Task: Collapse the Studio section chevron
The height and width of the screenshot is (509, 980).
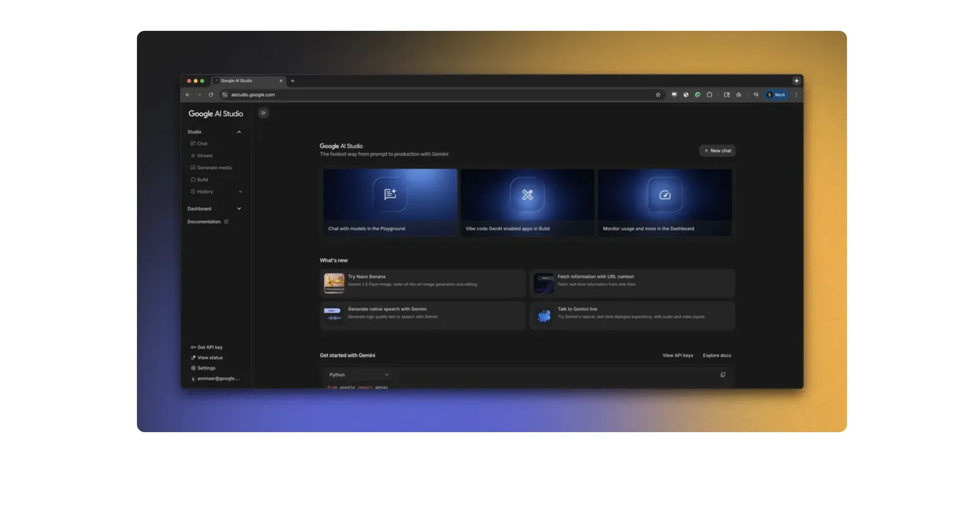Action: 239,132
